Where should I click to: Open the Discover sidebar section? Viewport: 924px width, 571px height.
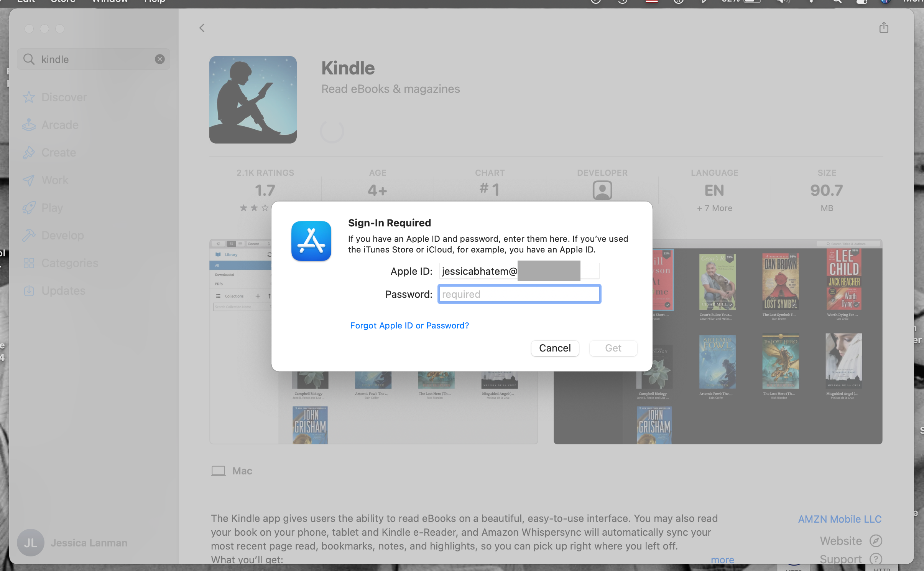coord(64,97)
